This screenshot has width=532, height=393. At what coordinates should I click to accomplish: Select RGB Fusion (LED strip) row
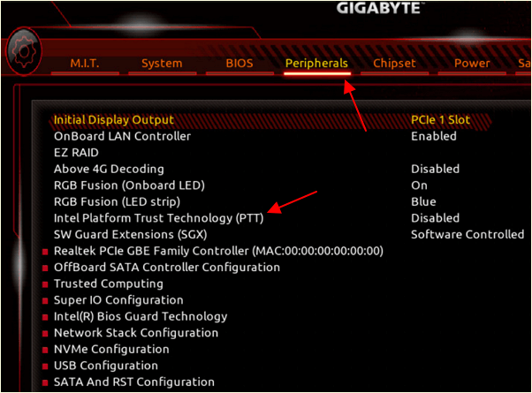[117, 201]
